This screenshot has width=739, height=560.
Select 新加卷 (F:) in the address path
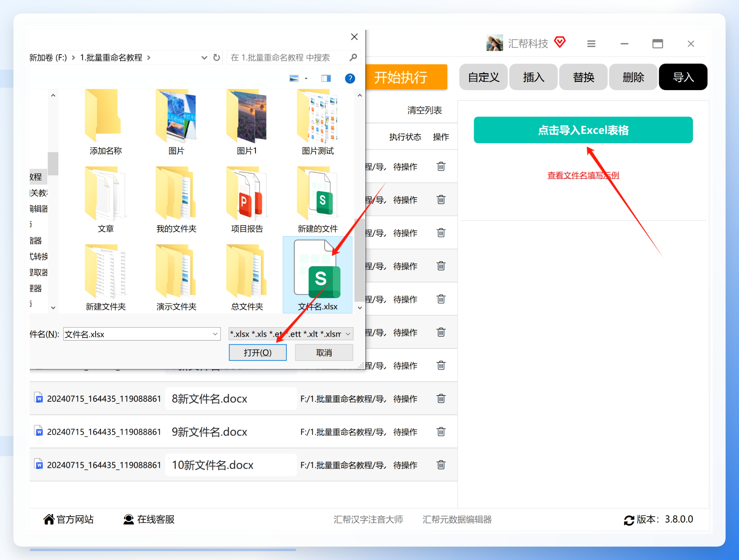pos(48,58)
